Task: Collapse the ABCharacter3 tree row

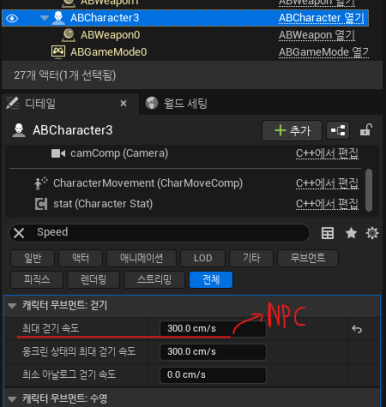Action: click(44, 18)
